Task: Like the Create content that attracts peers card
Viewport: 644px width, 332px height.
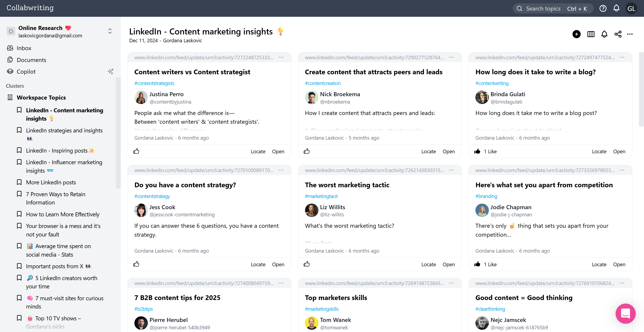Action: click(307, 151)
